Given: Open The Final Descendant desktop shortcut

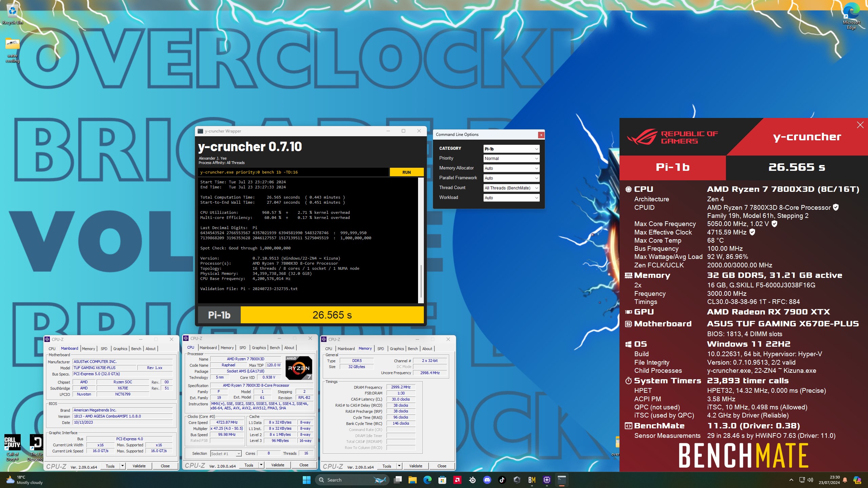Looking at the screenshot, I should click(x=36, y=447).
